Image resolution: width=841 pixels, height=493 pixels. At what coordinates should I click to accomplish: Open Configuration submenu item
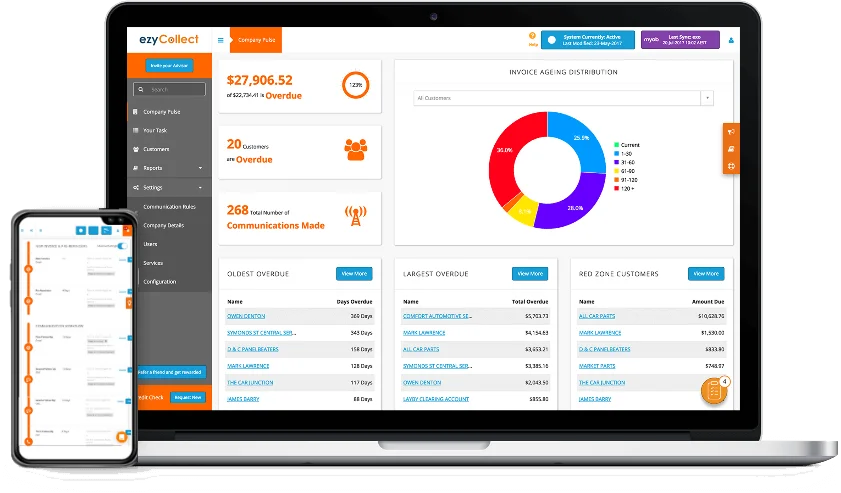click(160, 282)
